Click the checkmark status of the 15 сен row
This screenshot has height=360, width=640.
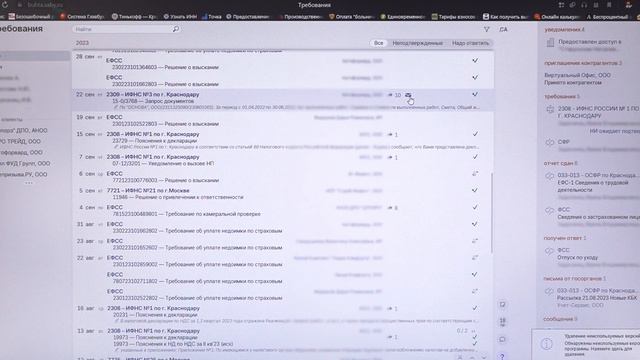tap(475, 134)
